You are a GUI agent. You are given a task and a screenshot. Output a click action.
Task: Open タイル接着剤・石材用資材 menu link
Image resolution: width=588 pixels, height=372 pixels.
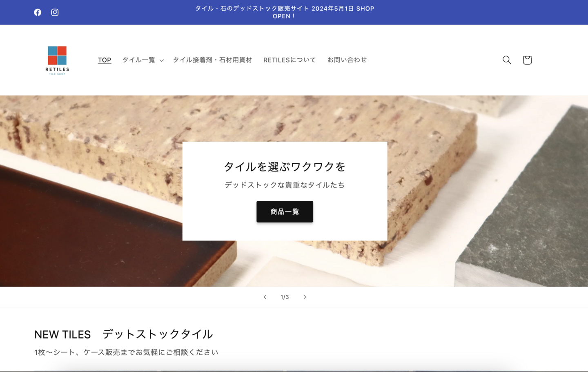point(213,60)
